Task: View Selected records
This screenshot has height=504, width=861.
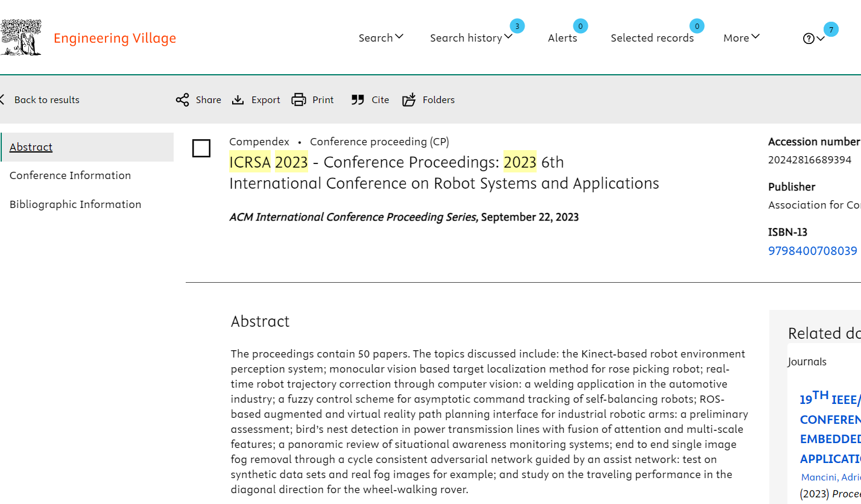Action: [652, 38]
